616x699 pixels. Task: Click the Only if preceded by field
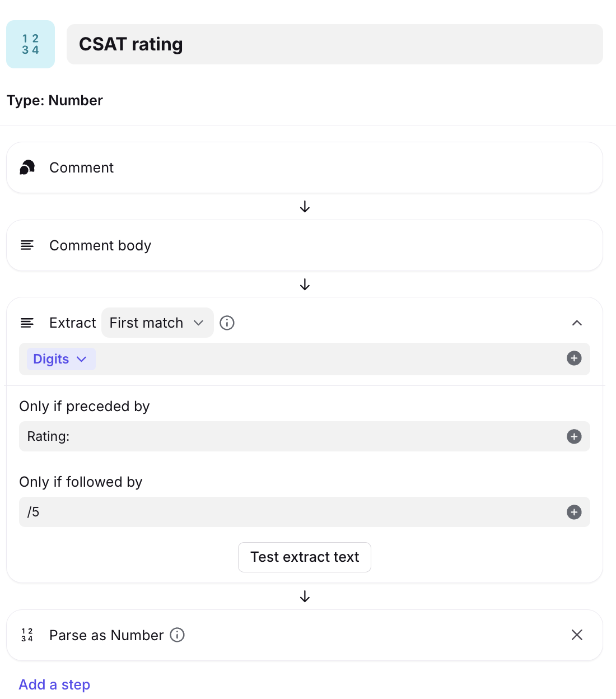tap(291, 436)
